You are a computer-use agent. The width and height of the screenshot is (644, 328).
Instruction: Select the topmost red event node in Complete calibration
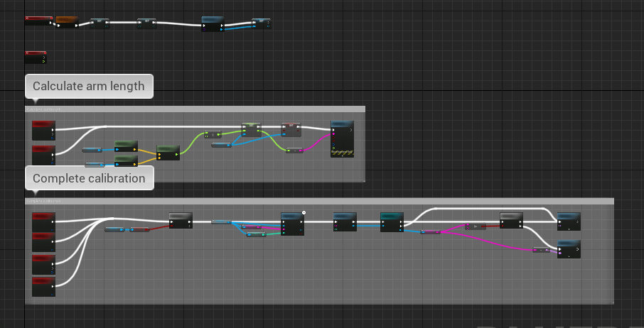click(x=43, y=222)
